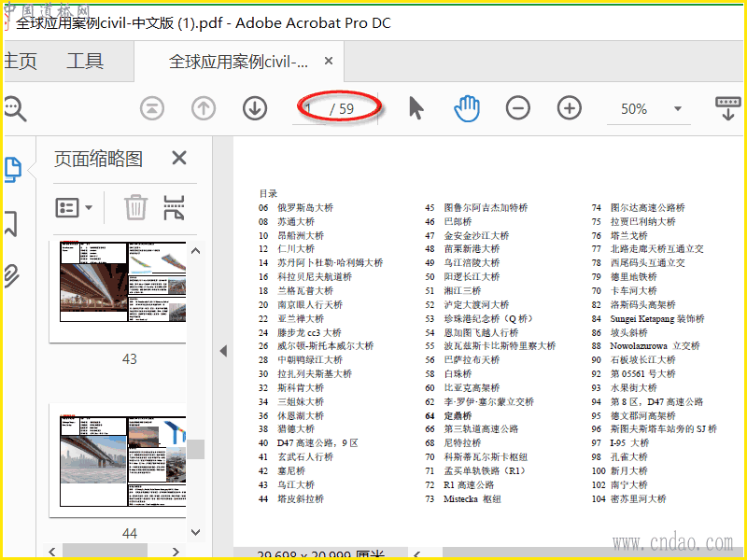Click contents entry 水果街大桥
Image resolution: width=747 pixels, height=560 pixels.
(634, 387)
